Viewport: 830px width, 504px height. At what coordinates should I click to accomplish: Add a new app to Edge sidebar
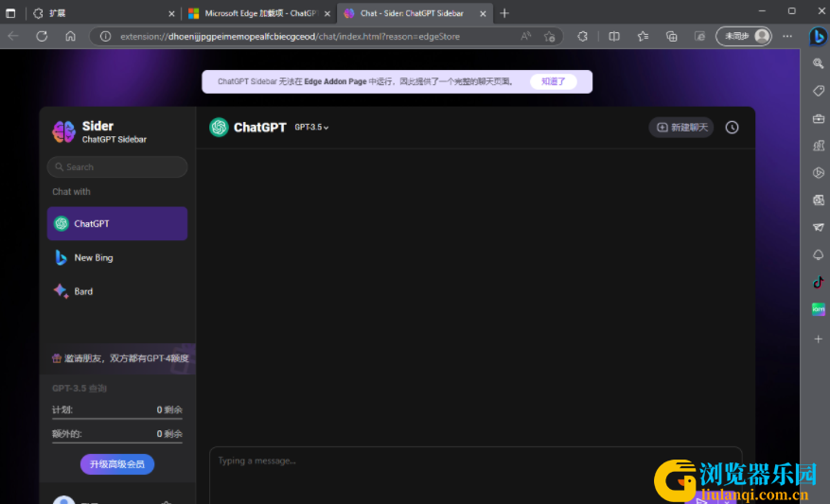click(x=819, y=339)
